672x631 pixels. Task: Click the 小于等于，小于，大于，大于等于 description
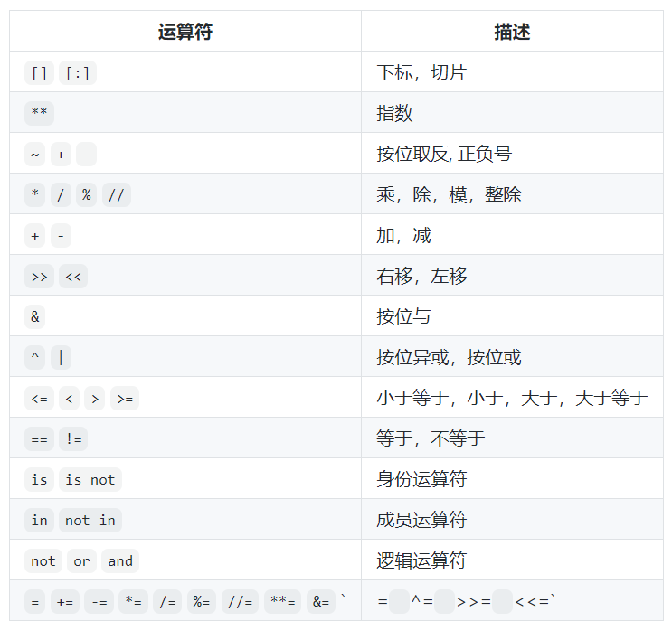point(512,398)
